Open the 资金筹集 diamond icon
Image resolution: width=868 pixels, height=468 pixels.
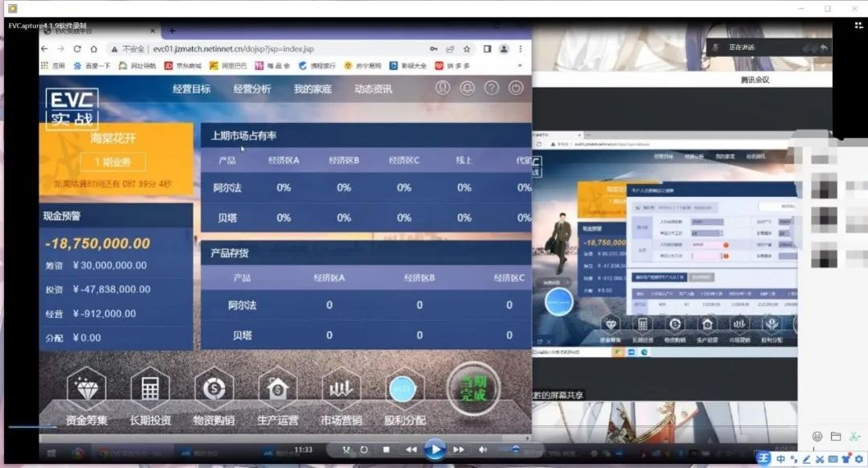click(x=86, y=390)
